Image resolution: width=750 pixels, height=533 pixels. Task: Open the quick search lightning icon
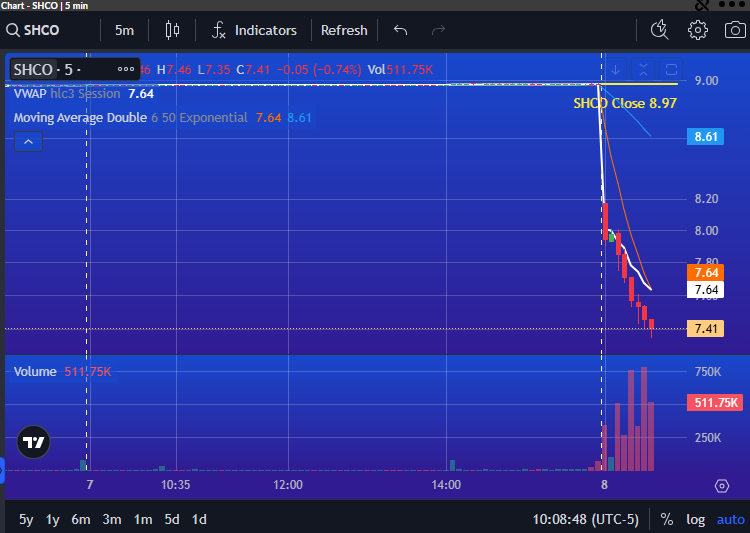[x=660, y=30]
